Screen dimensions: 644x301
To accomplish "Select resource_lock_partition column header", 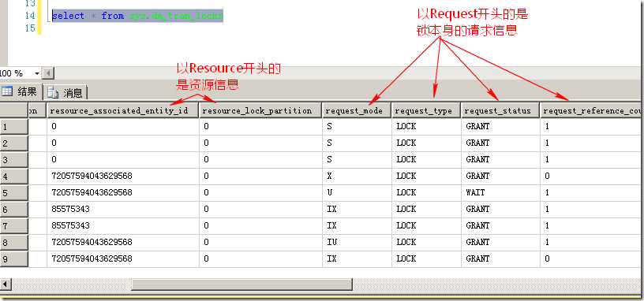I will click(x=260, y=111).
